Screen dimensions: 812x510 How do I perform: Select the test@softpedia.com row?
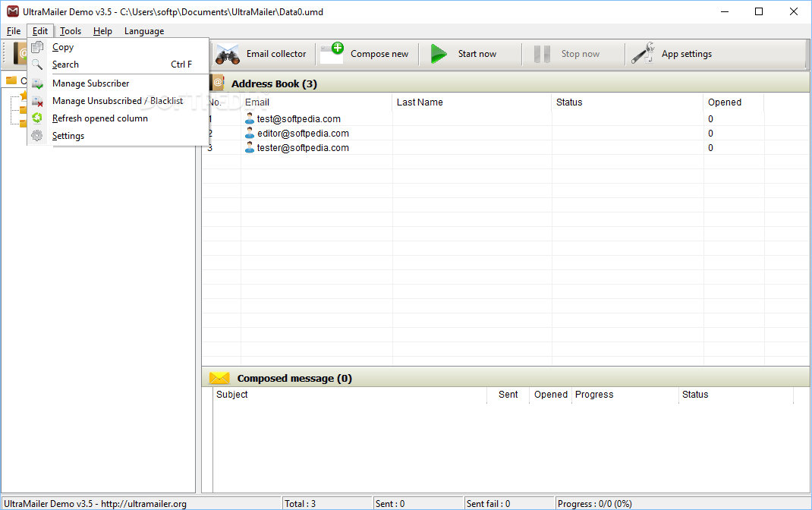coord(505,118)
